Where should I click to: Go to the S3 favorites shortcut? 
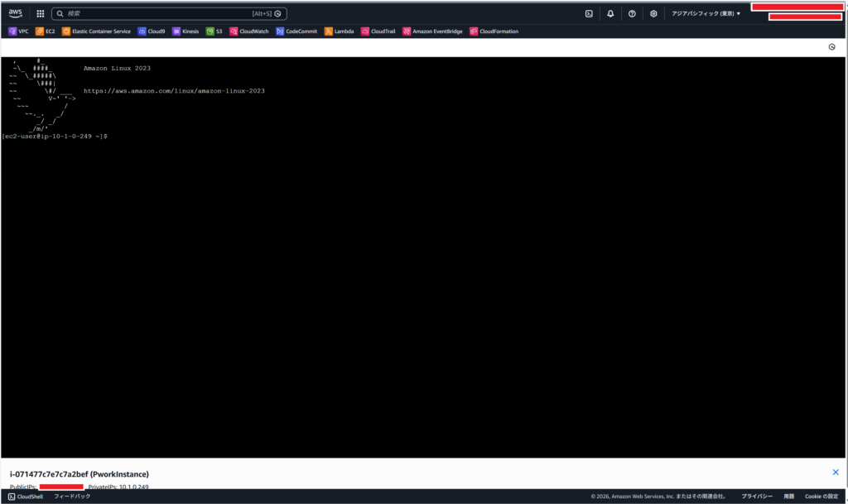point(214,31)
